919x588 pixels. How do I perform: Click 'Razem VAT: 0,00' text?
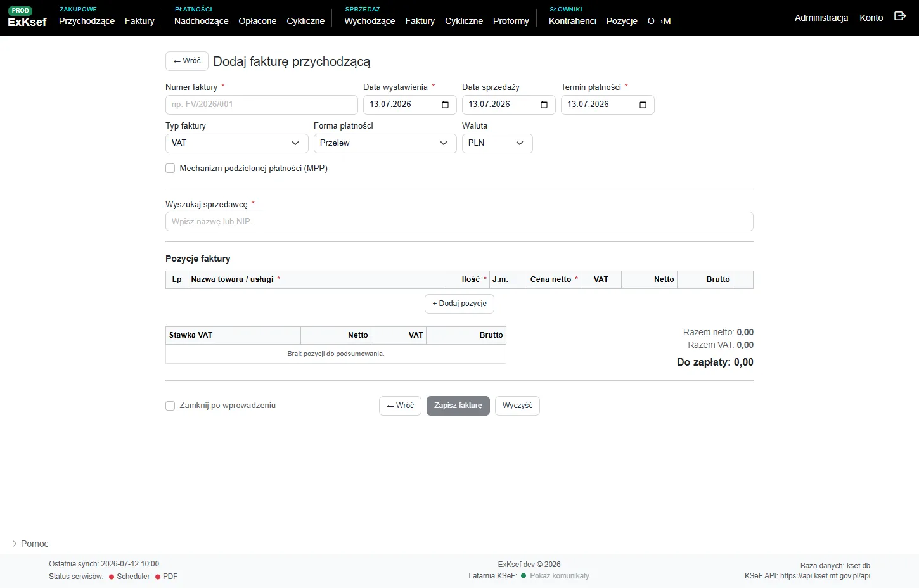[721, 345]
